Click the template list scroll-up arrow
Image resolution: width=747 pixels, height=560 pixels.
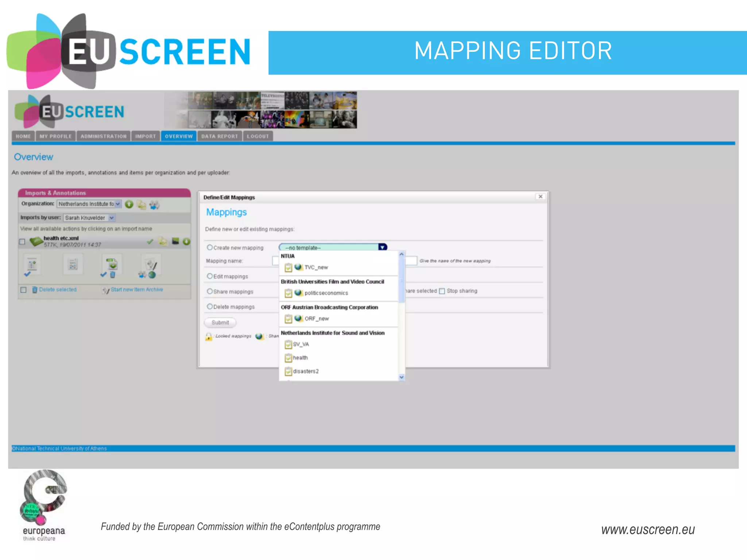click(x=402, y=254)
